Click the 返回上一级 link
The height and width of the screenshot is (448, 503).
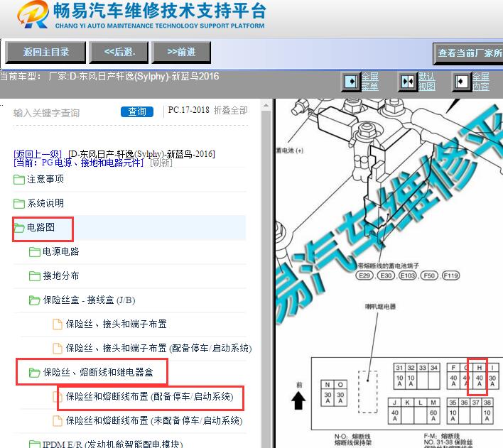pos(38,154)
